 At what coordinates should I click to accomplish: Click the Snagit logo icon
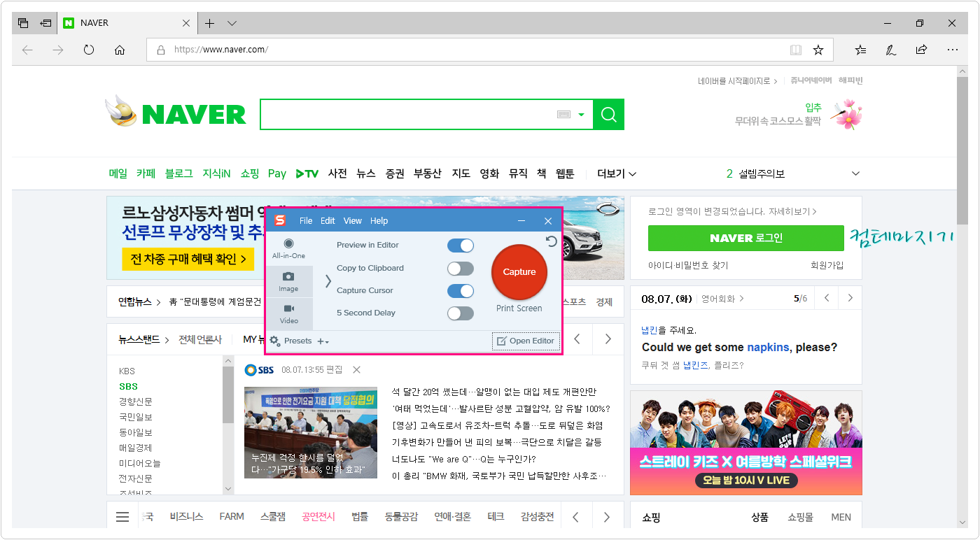(x=280, y=221)
